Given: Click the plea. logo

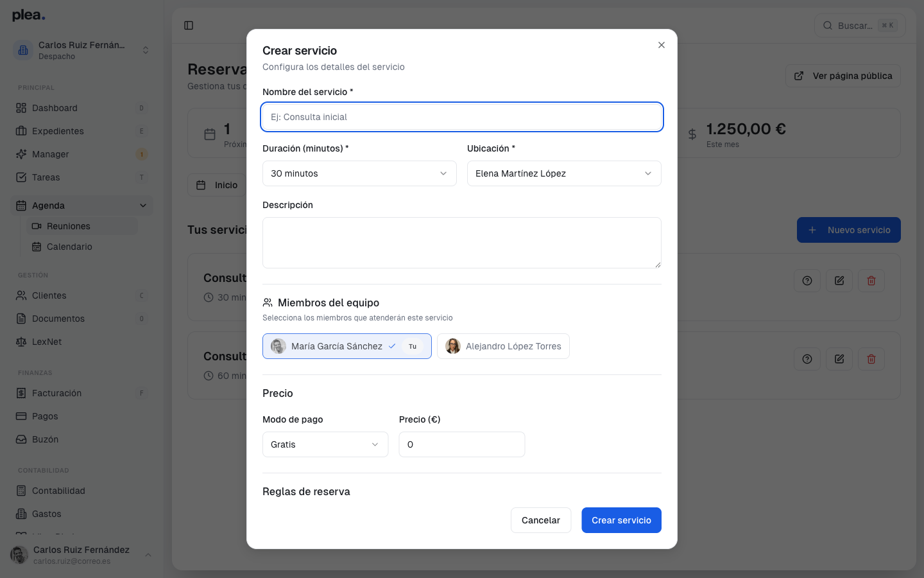Looking at the screenshot, I should pyautogui.click(x=29, y=15).
